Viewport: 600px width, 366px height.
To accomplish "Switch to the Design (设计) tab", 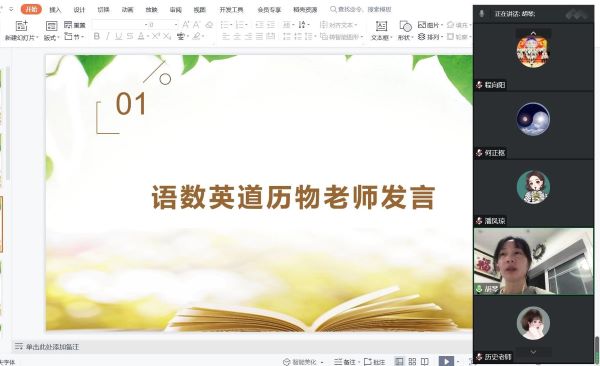I will (x=79, y=10).
